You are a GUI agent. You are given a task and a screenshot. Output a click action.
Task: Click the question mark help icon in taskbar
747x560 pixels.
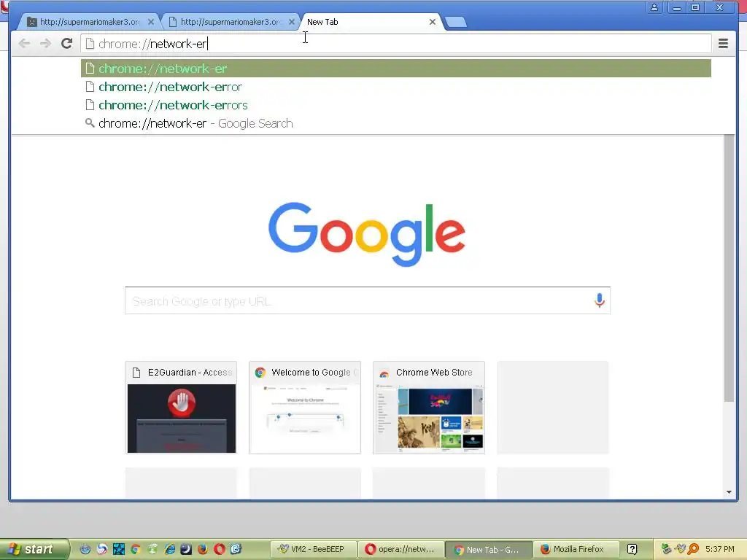pos(632,549)
